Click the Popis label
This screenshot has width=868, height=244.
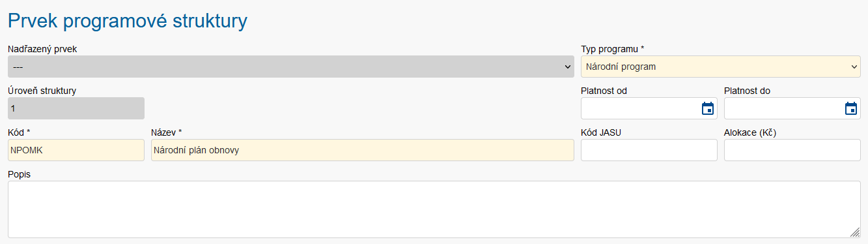(x=19, y=174)
